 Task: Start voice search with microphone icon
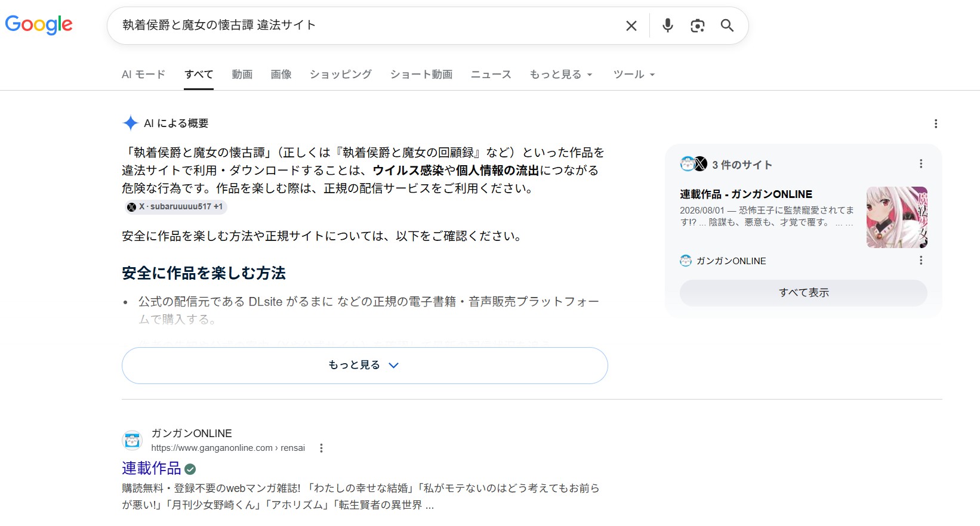(x=668, y=26)
